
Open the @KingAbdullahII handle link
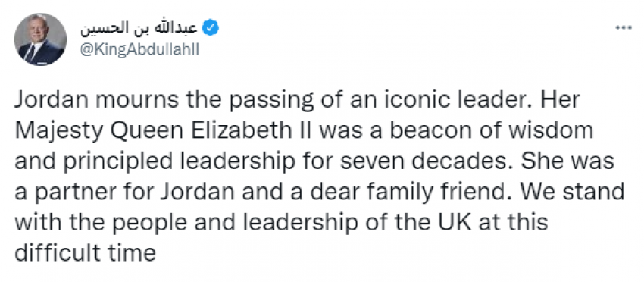coord(140,50)
